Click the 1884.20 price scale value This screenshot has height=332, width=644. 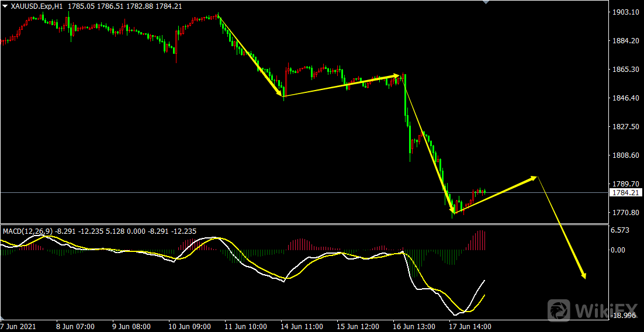(x=625, y=41)
